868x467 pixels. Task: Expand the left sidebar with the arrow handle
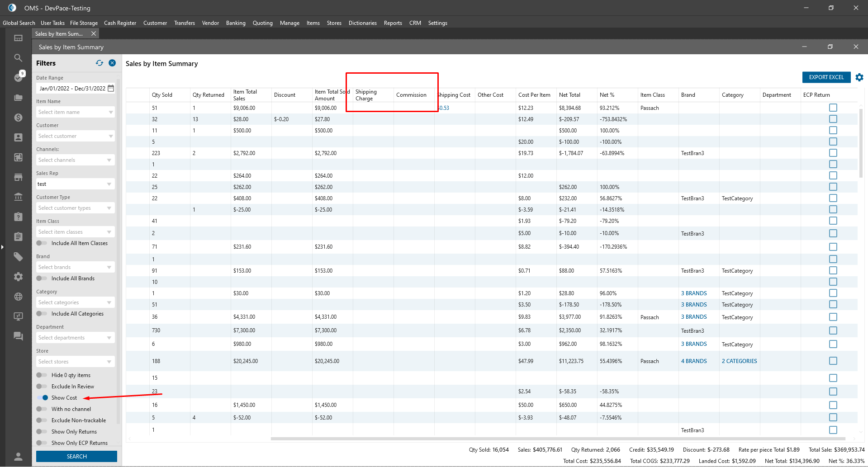[2, 247]
